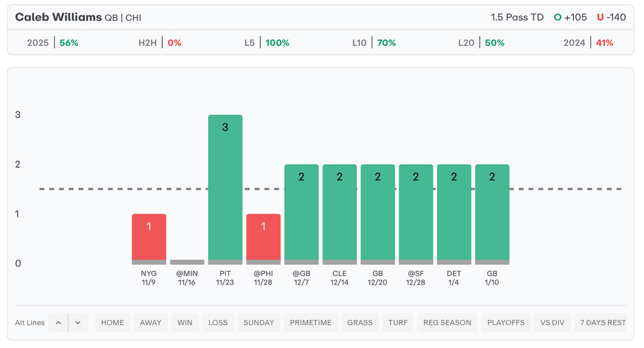Toggle the HOME games filter

113,323
